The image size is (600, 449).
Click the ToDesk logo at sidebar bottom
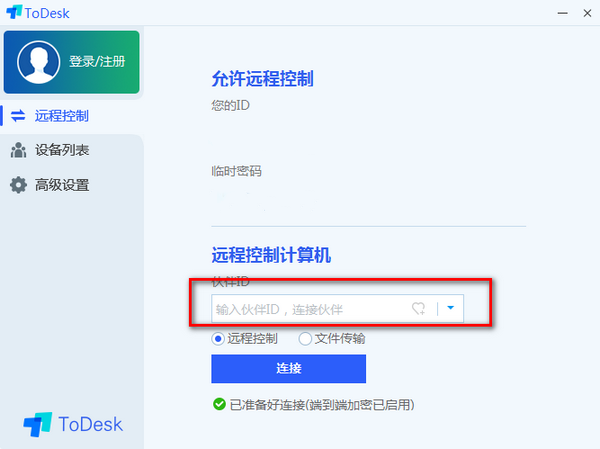73,425
